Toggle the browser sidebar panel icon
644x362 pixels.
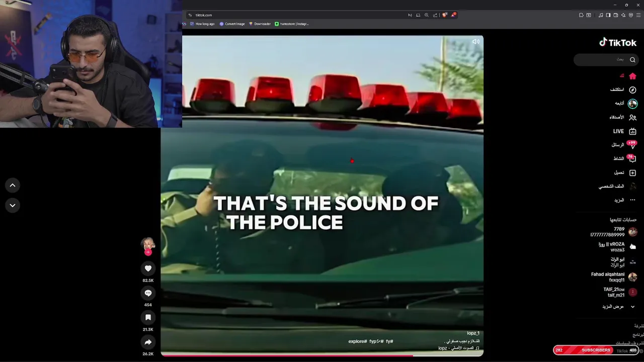608,15
